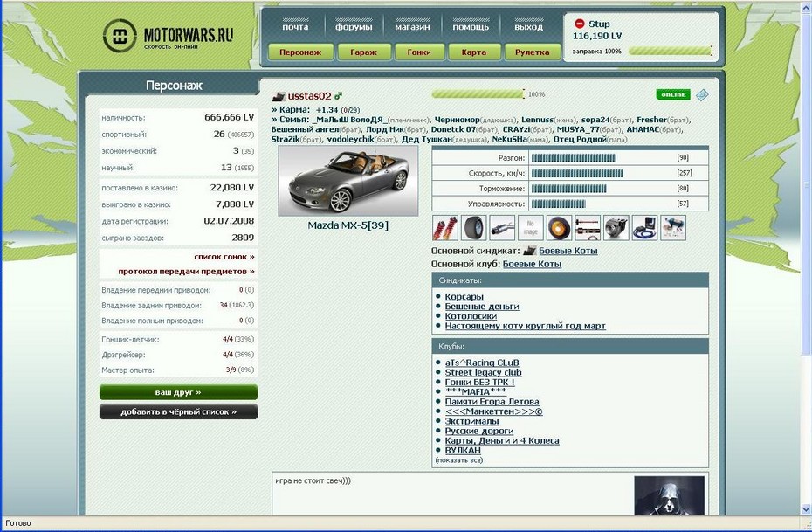Click the vertical scrollbar thumb
Image resolution: width=812 pixels, height=532 pixels.
coord(806,185)
